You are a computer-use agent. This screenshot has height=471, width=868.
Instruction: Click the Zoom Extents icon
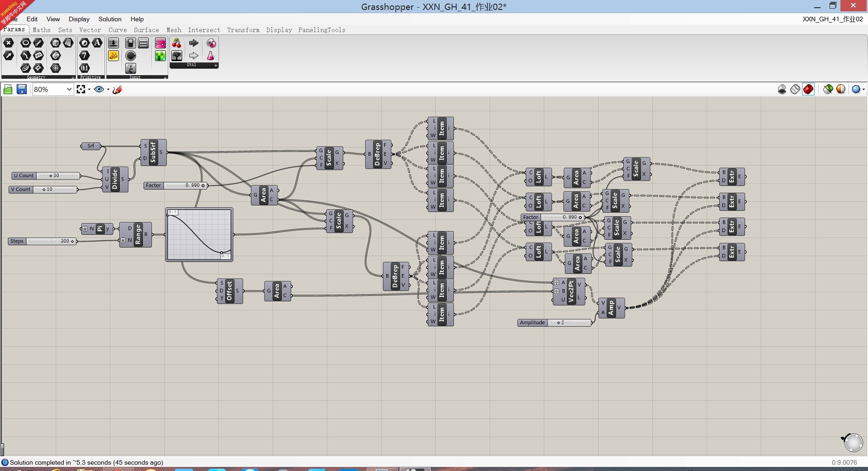81,89
